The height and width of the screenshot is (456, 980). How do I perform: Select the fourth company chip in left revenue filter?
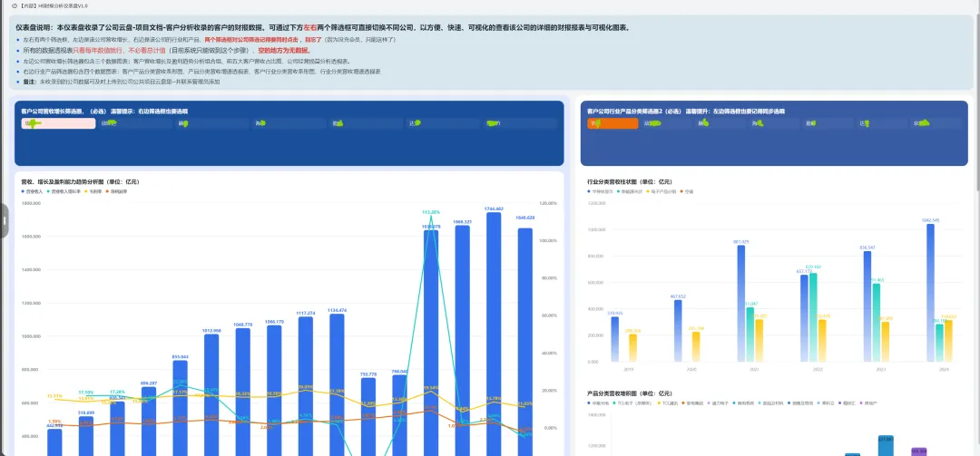[x=289, y=123]
